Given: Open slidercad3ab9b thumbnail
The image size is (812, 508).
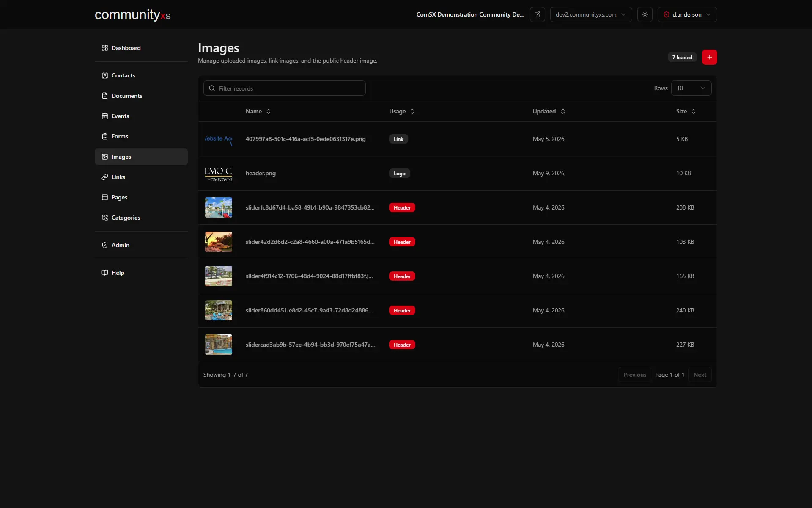Looking at the screenshot, I should (219, 345).
